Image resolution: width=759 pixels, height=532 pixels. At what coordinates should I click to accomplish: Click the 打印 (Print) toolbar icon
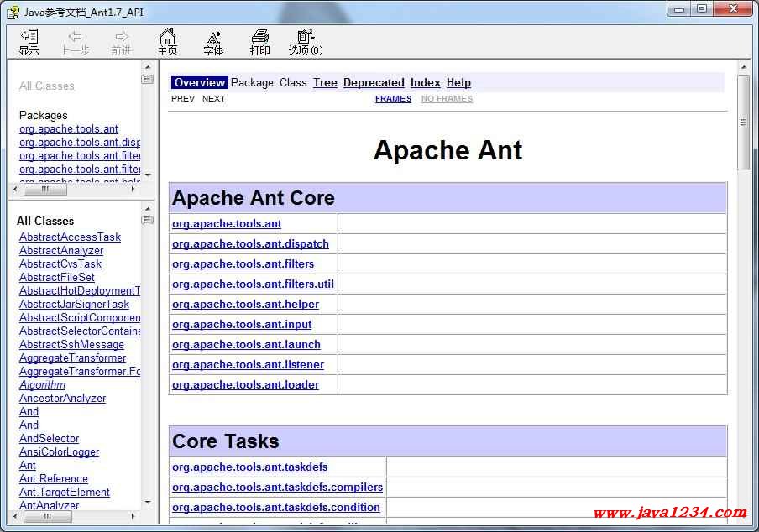260,43
